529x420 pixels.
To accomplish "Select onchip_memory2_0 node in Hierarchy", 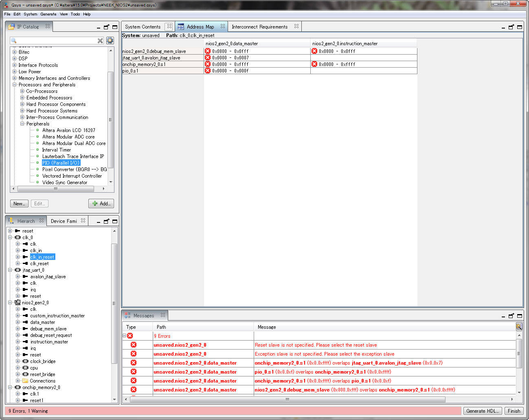I will coord(41,387).
